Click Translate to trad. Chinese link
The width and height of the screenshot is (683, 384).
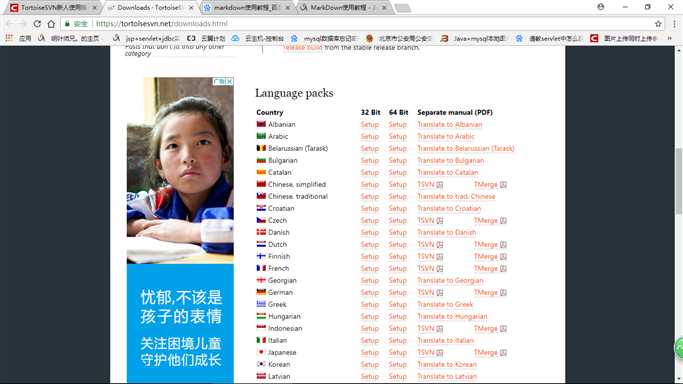[x=456, y=197]
